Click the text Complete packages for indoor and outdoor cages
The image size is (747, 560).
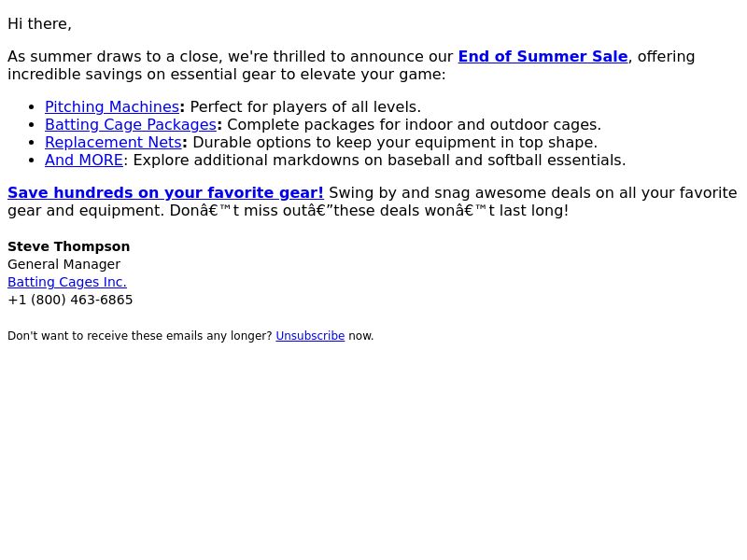(414, 125)
